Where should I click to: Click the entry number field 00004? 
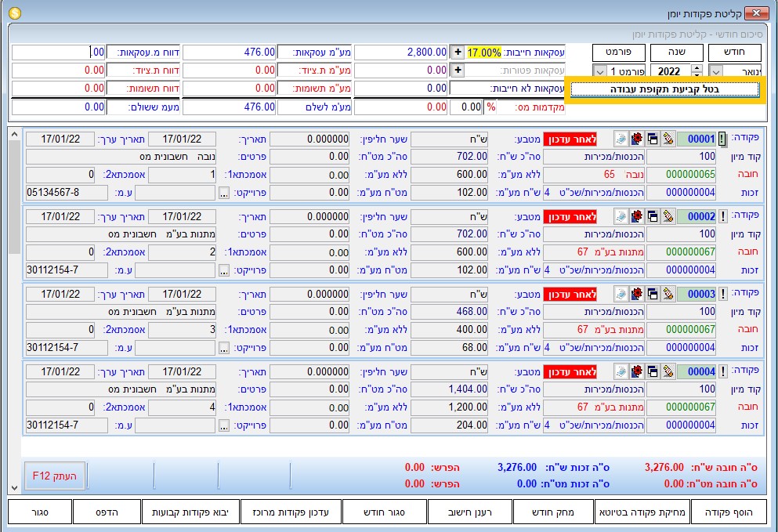pos(697,371)
